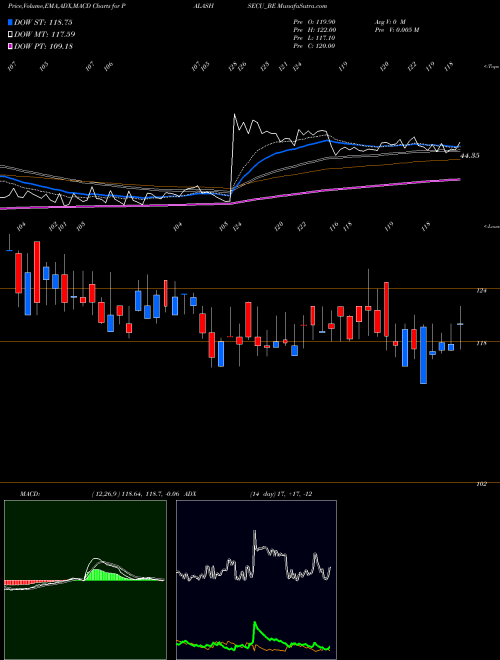This screenshot has width=500, height=660.
Task: Click the '(14 day) 17, -17, -12' ADX values
Action: pos(280,494)
